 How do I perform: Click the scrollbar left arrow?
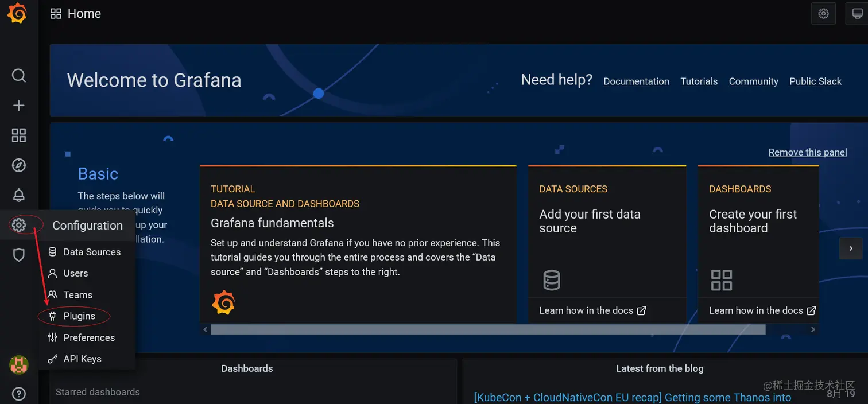click(205, 329)
